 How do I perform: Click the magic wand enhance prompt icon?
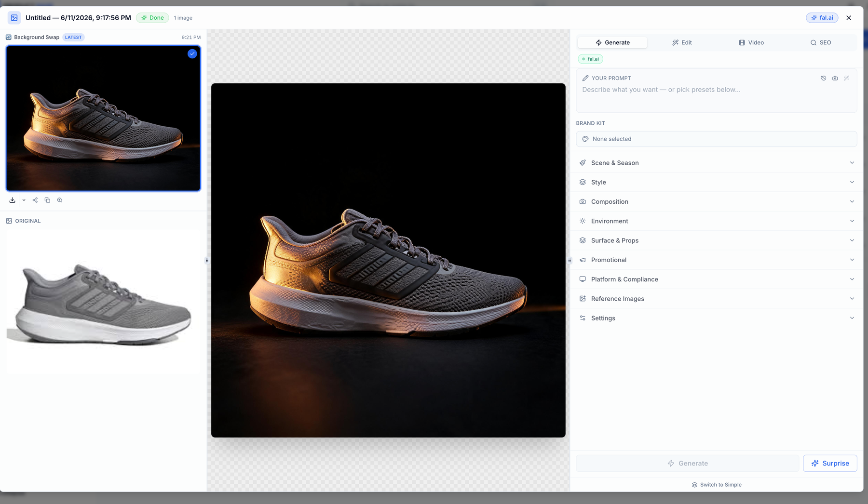[x=846, y=78]
